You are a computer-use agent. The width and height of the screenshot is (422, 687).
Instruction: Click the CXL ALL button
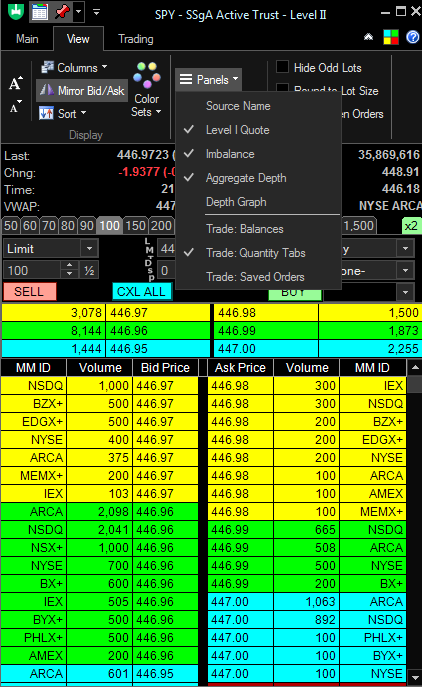click(142, 292)
